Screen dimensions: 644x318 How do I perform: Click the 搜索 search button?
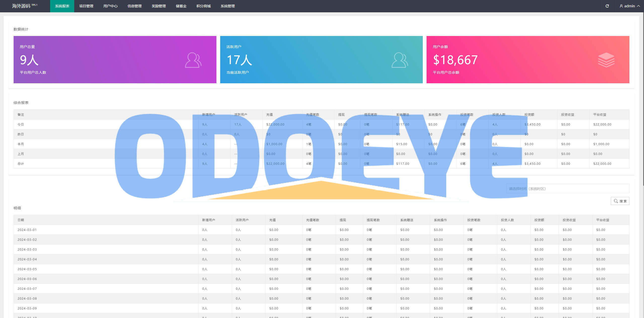(x=620, y=201)
